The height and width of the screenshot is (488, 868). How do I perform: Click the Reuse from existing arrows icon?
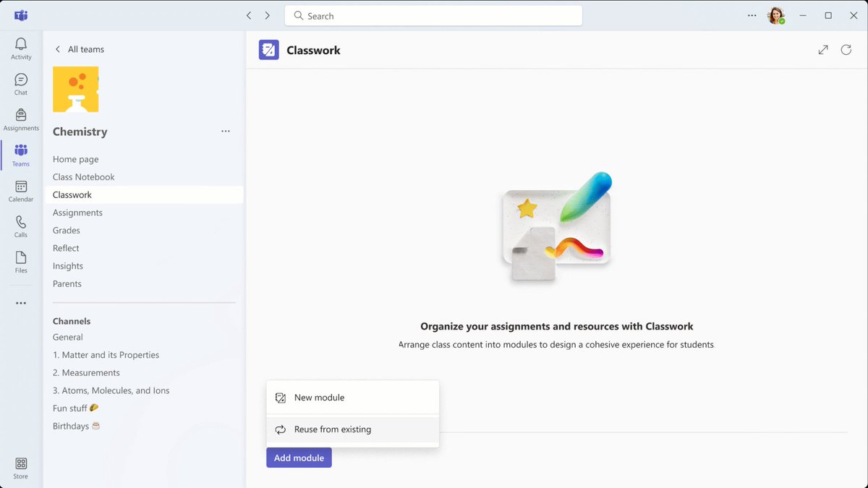[x=281, y=429]
